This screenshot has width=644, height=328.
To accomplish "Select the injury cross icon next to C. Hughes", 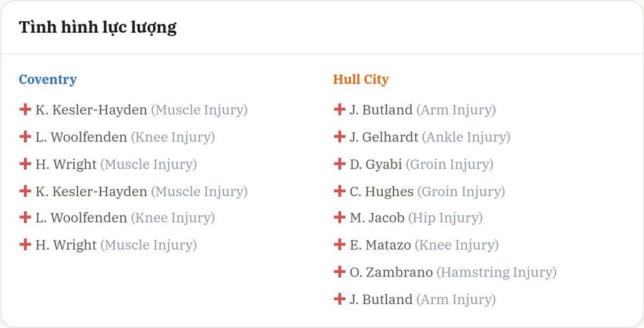I will (339, 190).
